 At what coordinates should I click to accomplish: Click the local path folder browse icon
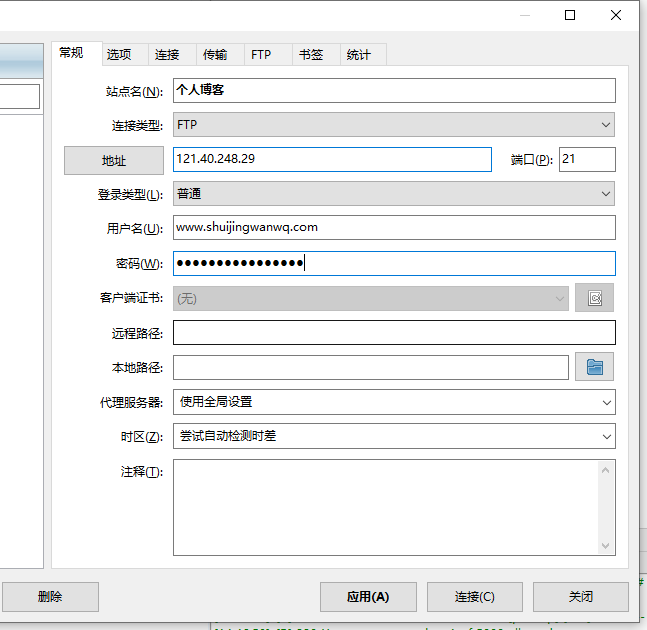tap(595, 367)
